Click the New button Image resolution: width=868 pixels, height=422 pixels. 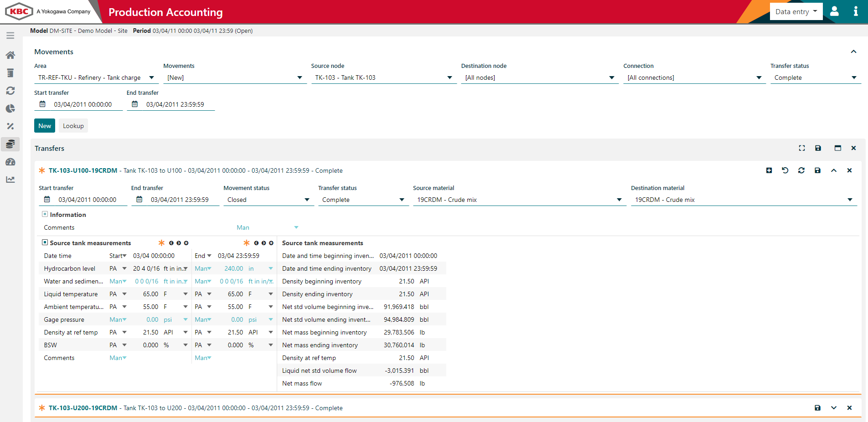(44, 125)
